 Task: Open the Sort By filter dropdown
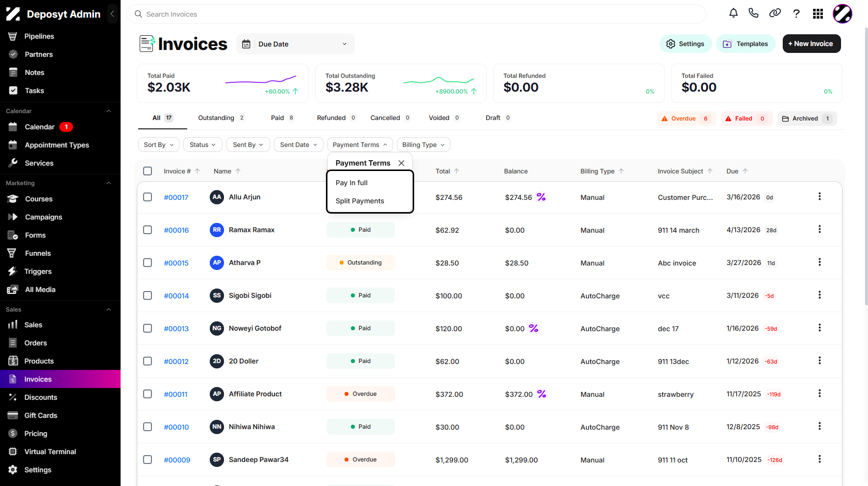[159, 145]
